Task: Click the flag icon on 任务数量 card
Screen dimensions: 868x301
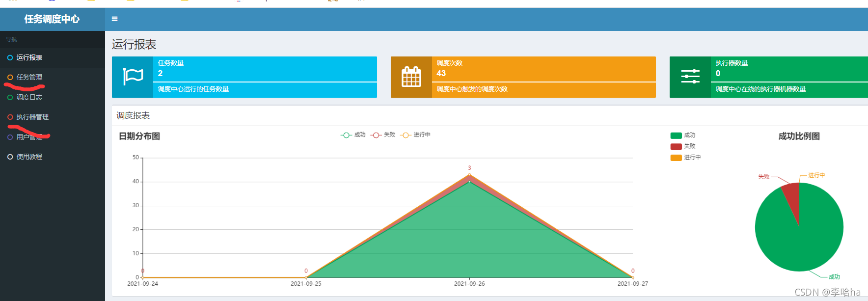Action: click(x=133, y=77)
